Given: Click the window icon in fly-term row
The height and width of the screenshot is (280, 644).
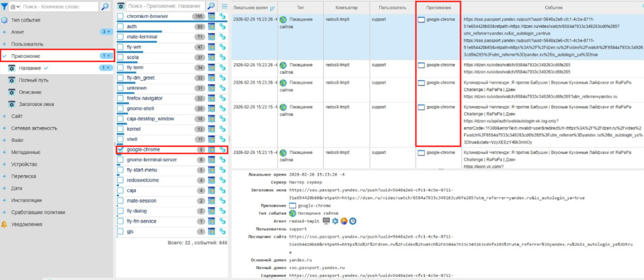Looking at the screenshot, I should click(211, 68).
